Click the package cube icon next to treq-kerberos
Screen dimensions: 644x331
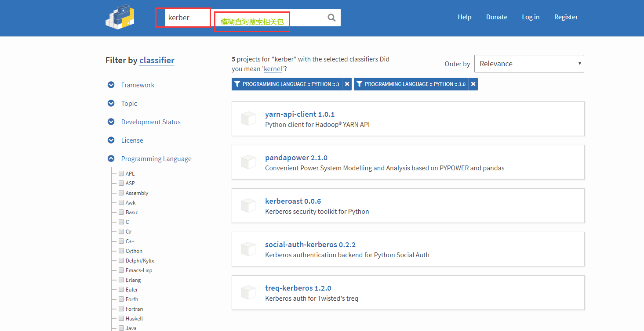pos(248,292)
